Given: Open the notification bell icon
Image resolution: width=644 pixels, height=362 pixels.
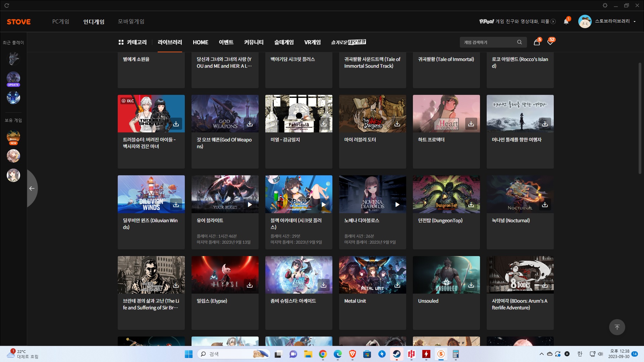Looking at the screenshot, I should (566, 21).
